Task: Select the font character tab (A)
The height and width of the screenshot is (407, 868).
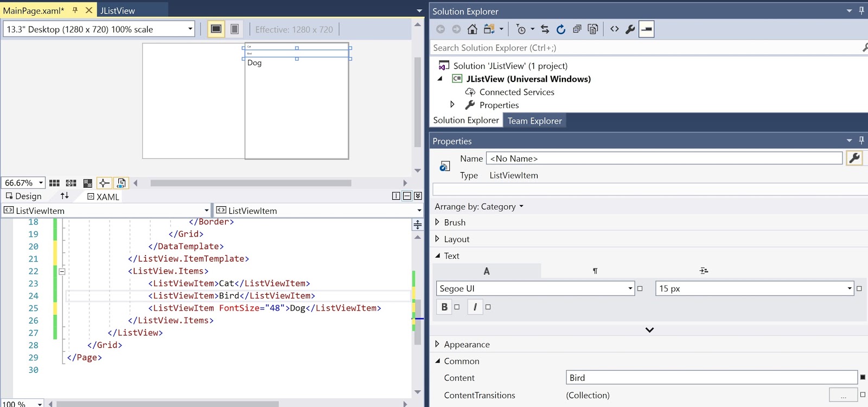Action: (x=487, y=271)
